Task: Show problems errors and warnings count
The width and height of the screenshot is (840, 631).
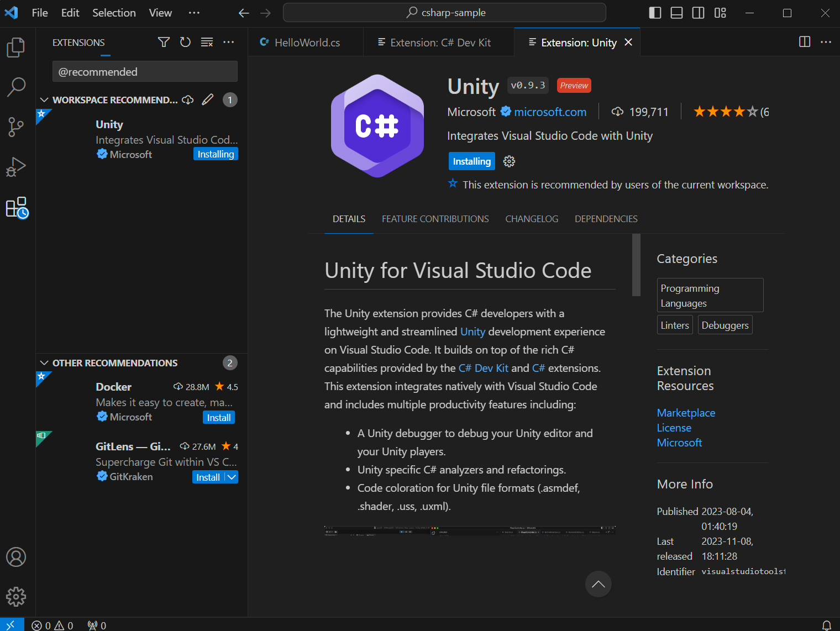Action: tap(53, 625)
